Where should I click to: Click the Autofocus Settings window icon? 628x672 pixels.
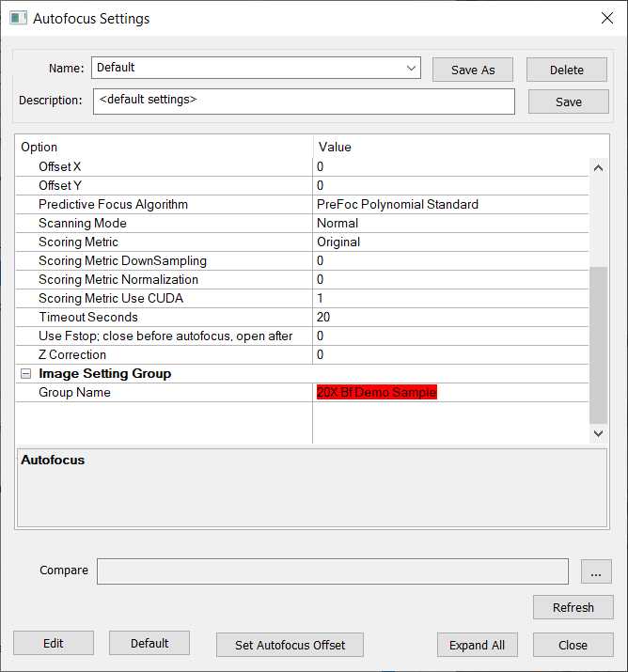pos(18,18)
